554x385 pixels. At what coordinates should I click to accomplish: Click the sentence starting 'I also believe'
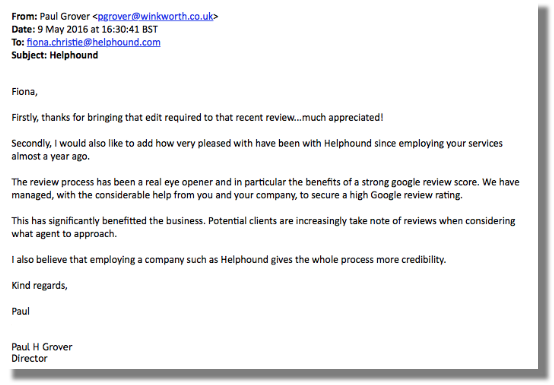229,260
